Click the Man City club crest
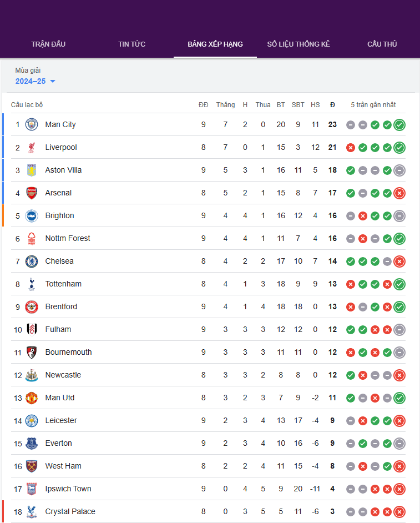 coord(32,125)
